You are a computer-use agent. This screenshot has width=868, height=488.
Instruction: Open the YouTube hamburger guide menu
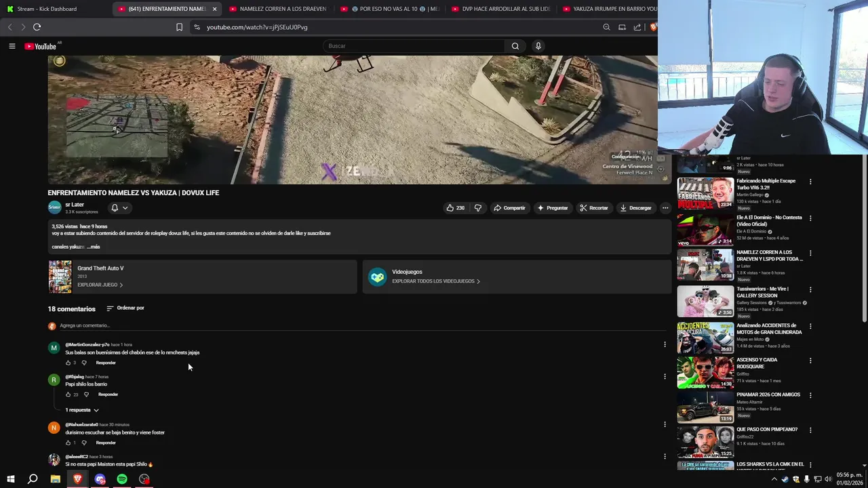pyautogui.click(x=12, y=46)
